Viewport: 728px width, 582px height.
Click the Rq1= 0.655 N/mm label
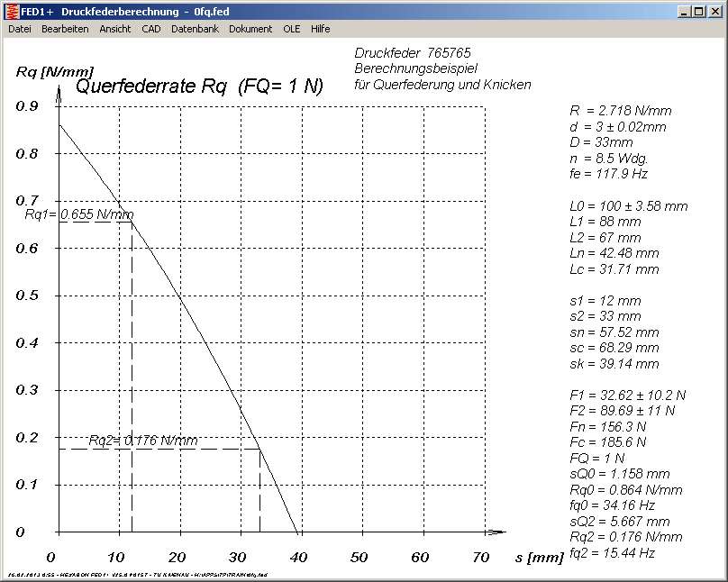coord(78,214)
